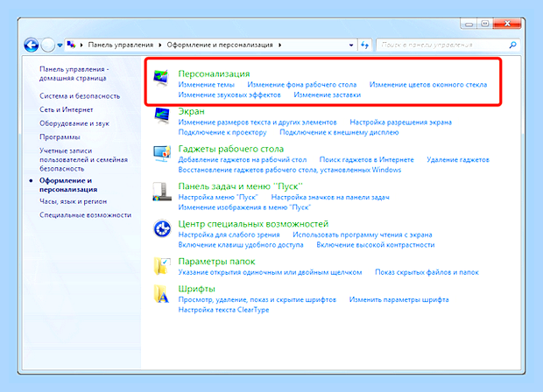Click Настройка меню Пуск link
Image resolution: width=543 pixels, height=392 pixels.
(x=218, y=197)
